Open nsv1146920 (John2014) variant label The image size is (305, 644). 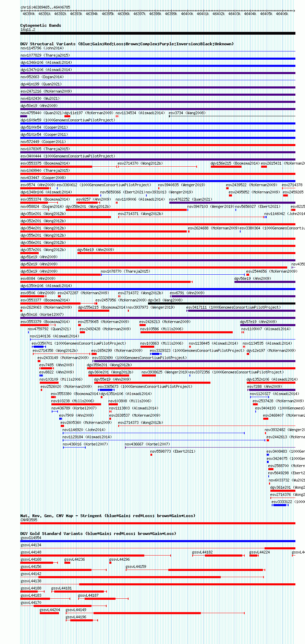(x=84, y=430)
